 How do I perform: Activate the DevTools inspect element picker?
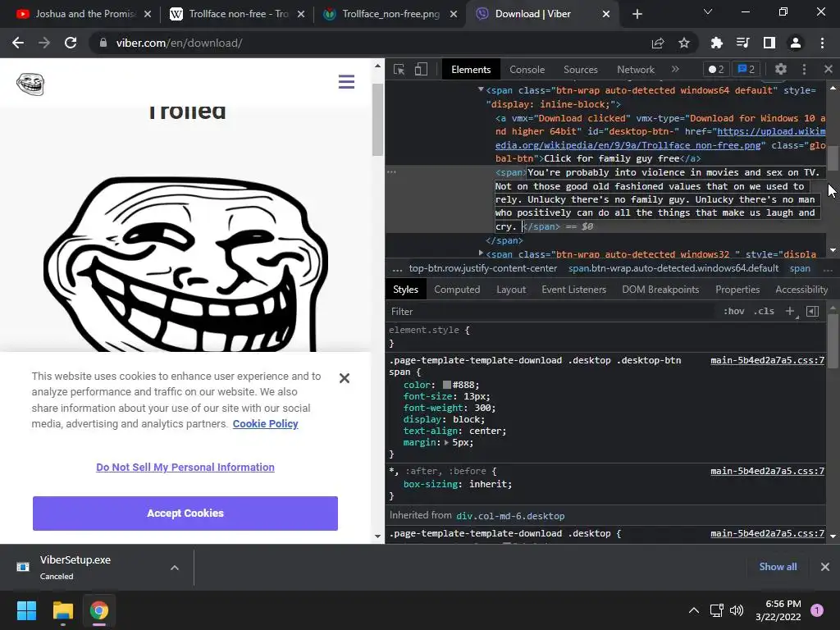399,69
